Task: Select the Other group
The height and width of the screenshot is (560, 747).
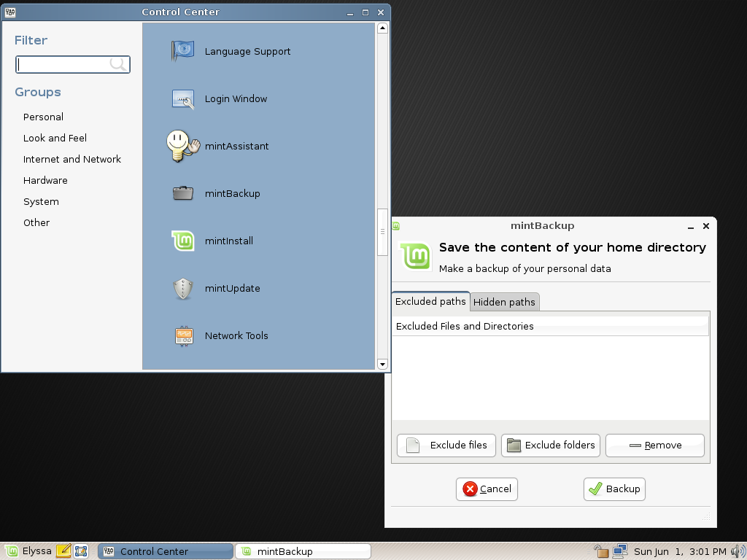Action: click(x=36, y=222)
